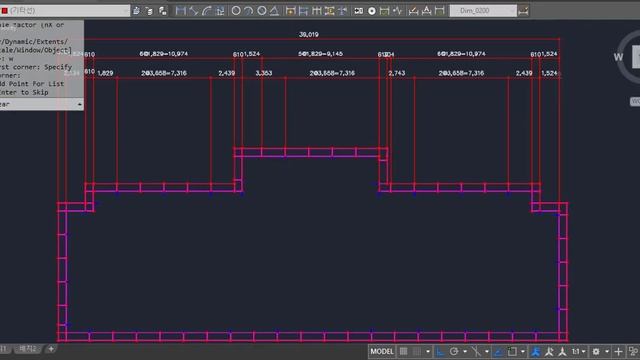Select the Inspection dimension tool
The height and width of the screenshot is (360, 640).
click(384, 11)
